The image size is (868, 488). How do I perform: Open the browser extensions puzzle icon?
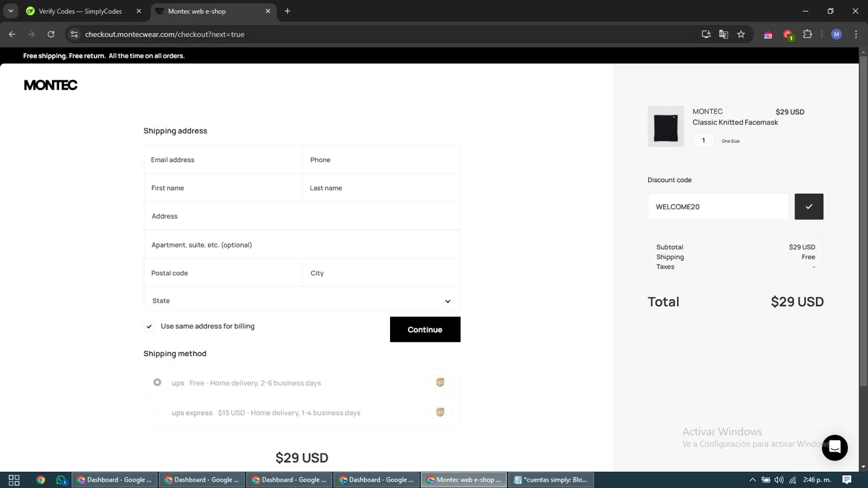pyautogui.click(x=808, y=34)
